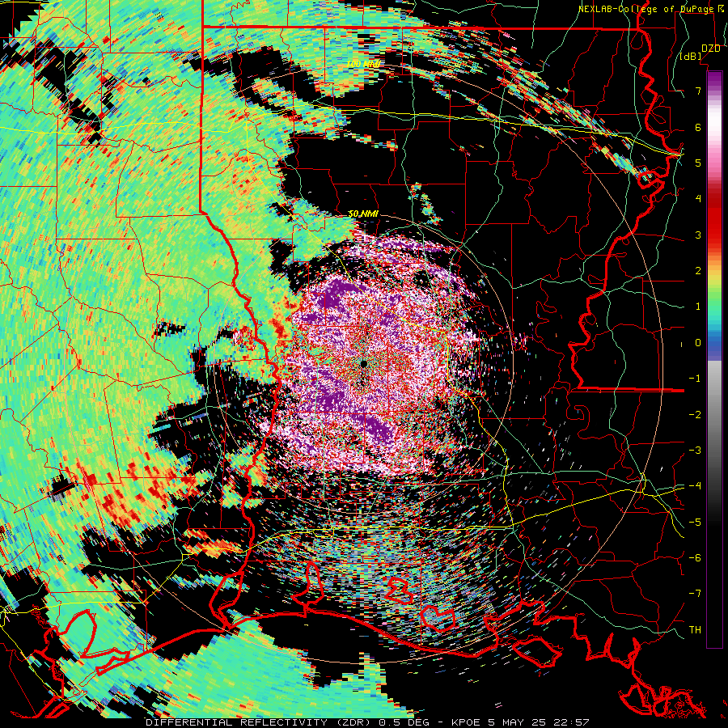728x728 pixels.
Task: Click the -7 dB tick label on the colorbar
Action: coord(695,594)
